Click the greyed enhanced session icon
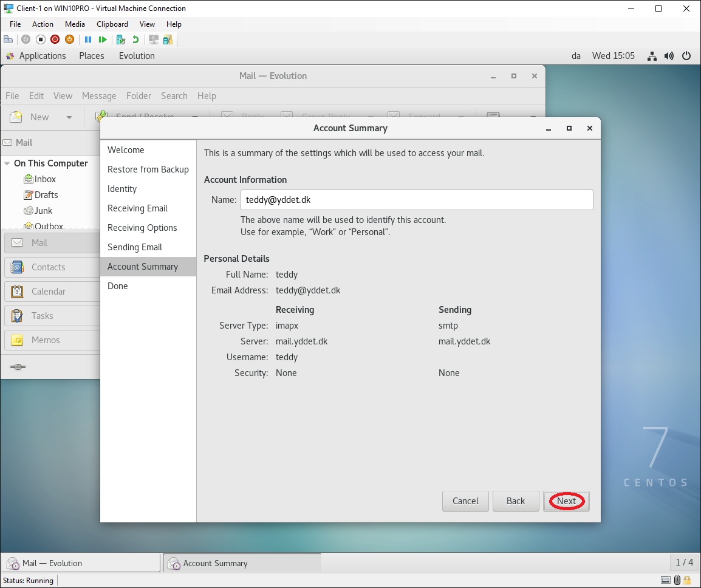 click(x=153, y=39)
